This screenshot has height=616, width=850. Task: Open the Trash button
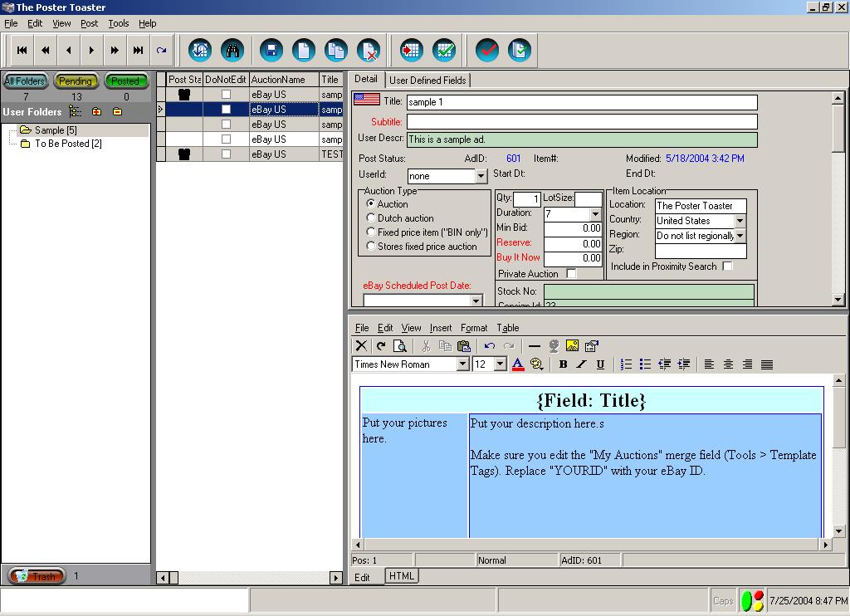point(37,576)
